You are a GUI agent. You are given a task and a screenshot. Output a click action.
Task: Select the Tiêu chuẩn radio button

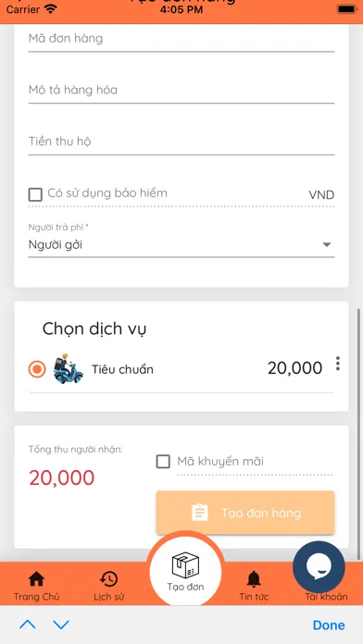(x=37, y=369)
